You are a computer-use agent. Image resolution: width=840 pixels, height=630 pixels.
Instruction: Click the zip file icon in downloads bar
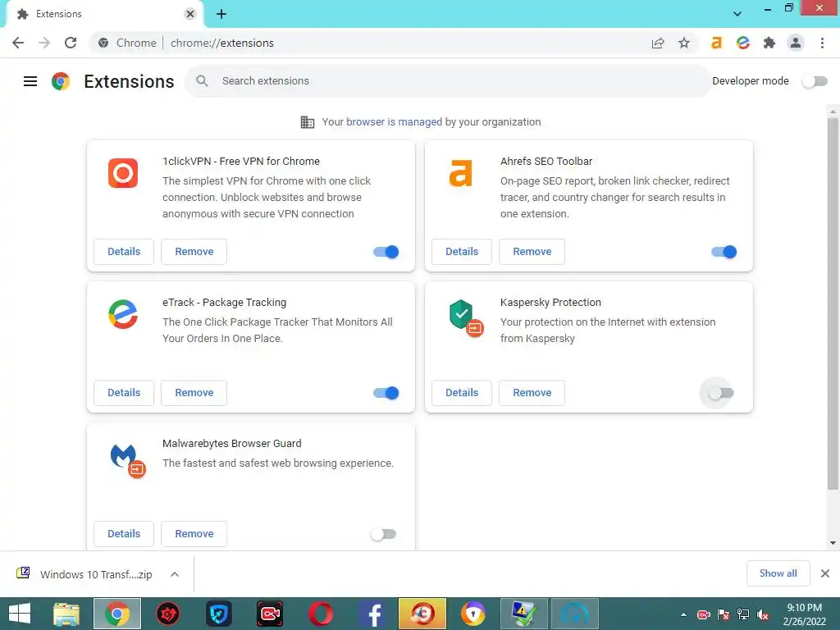tap(23, 573)
